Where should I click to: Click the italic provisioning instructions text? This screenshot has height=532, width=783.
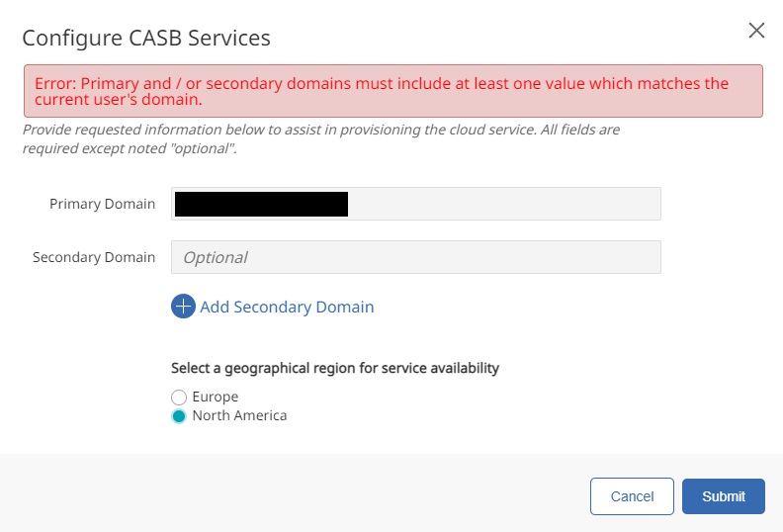click(320, 139)
